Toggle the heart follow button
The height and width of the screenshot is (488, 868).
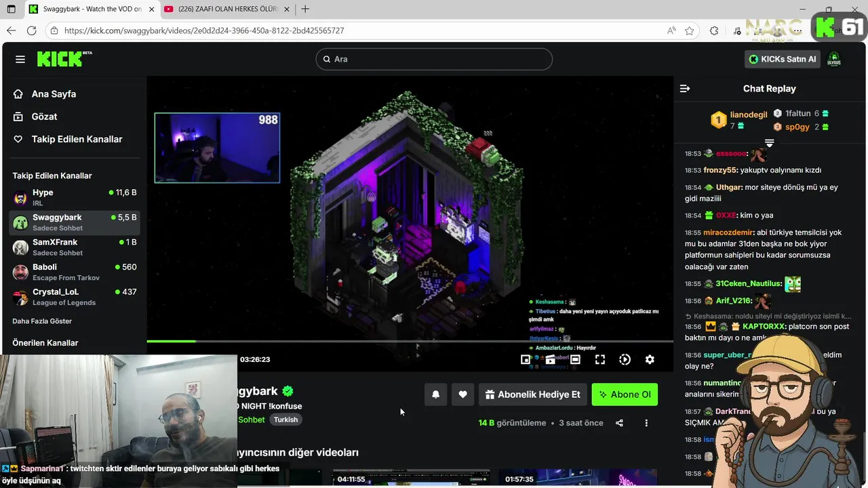[462, 394]
